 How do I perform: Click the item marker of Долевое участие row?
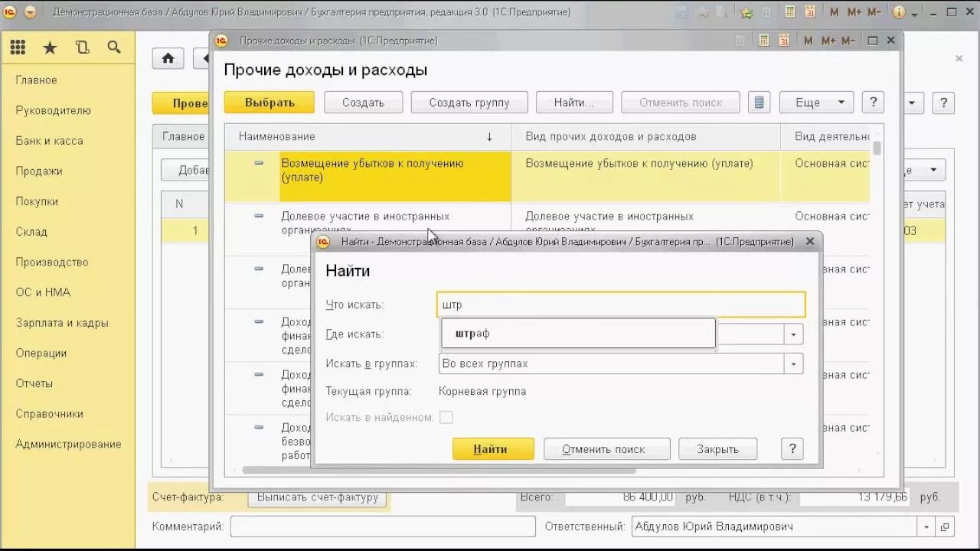(259, 216)
